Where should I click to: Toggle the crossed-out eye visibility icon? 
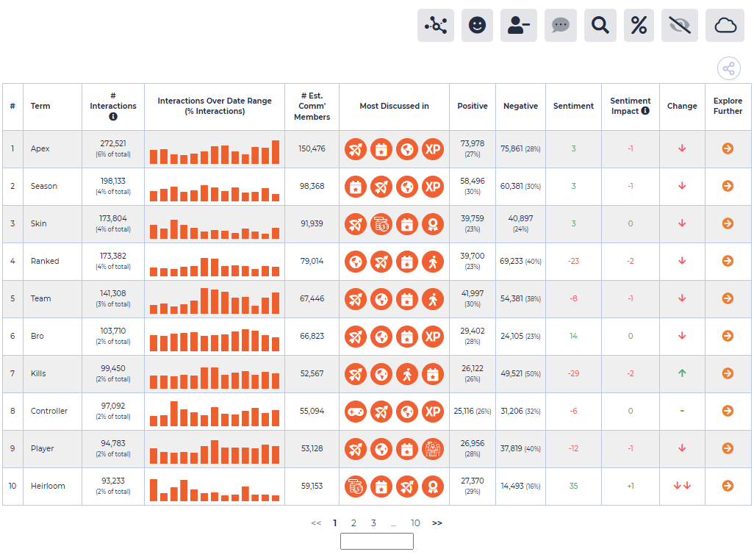680,26
